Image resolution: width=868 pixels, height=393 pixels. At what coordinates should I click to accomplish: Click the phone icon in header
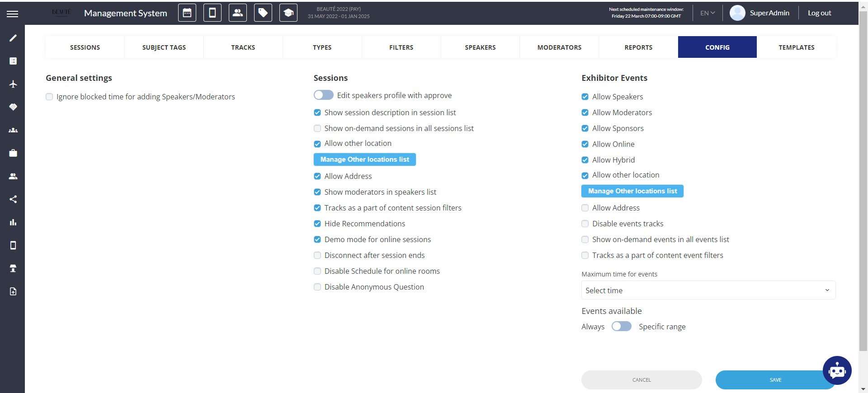pos(212,13)
